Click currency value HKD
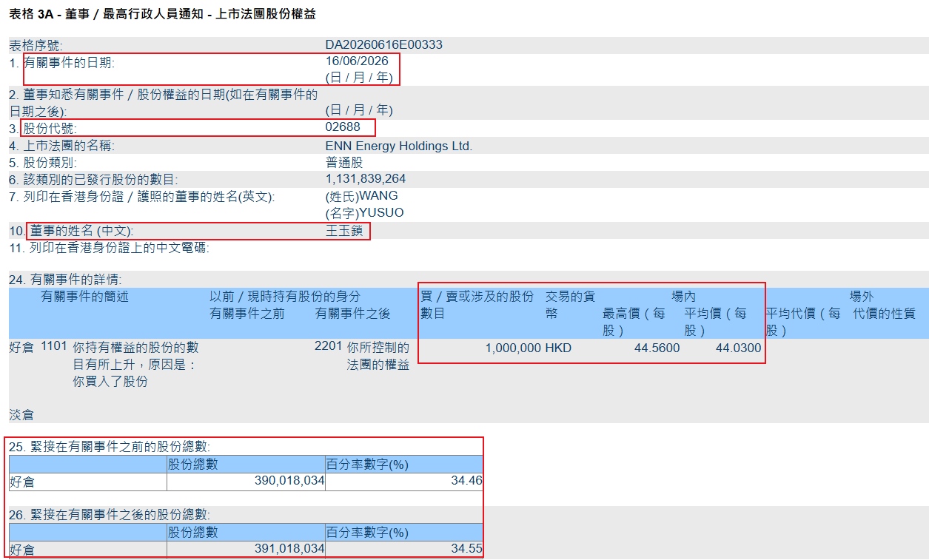The height and width of the screenshot is (560, 929). (x=559, y=348)
